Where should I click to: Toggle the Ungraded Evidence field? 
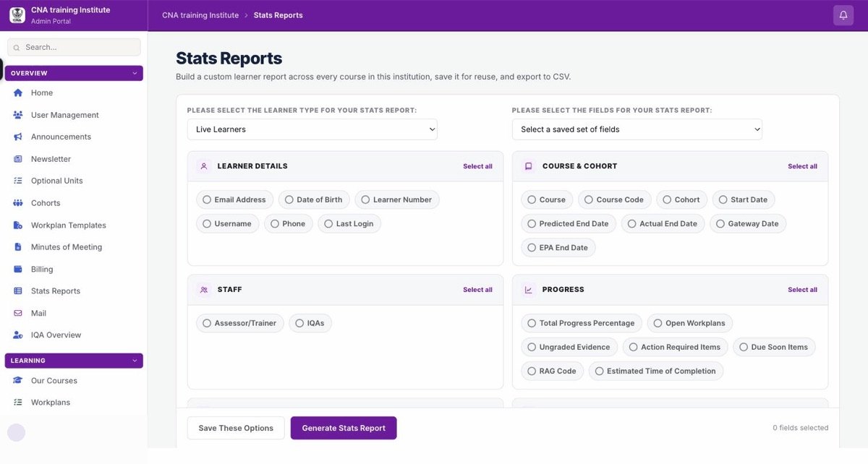coord(569,348)
